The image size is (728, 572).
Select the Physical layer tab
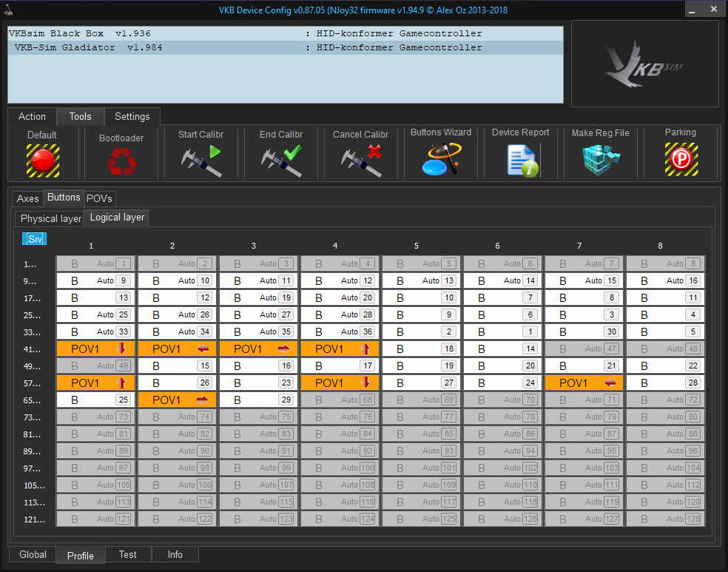click(50, 218)
